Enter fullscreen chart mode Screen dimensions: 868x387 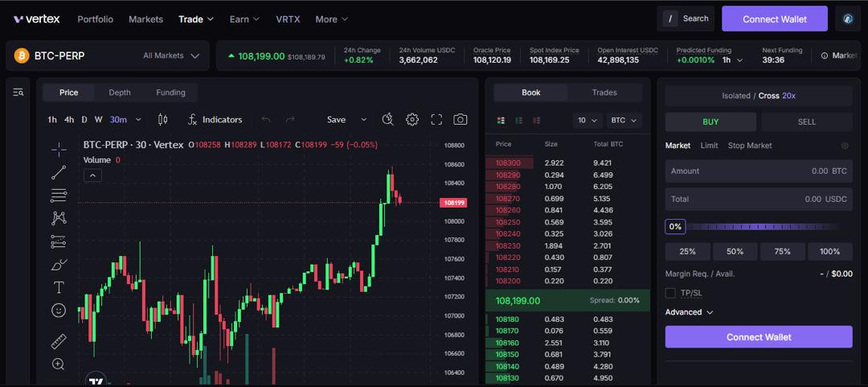[436, 120]
